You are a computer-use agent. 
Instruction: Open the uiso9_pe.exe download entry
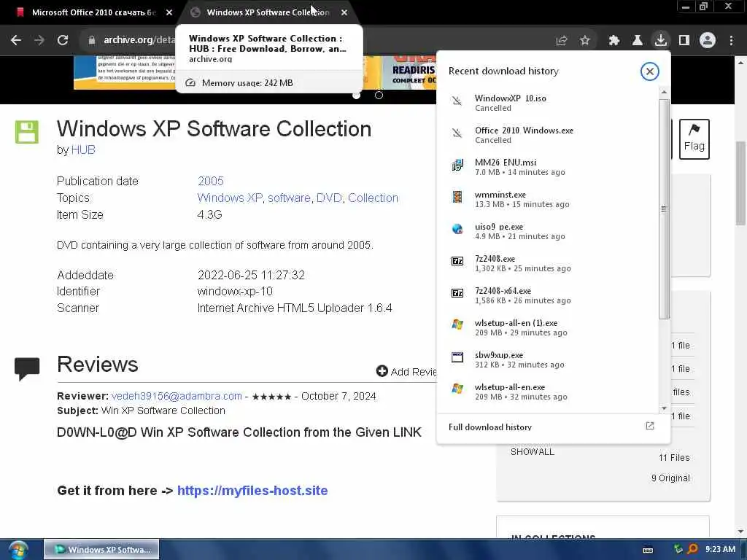click(x=548, y=231)
